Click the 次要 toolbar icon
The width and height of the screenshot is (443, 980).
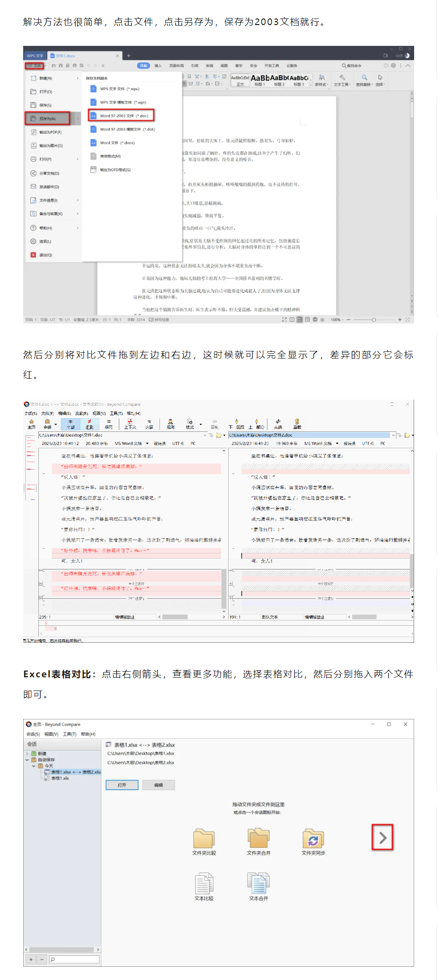149,423
